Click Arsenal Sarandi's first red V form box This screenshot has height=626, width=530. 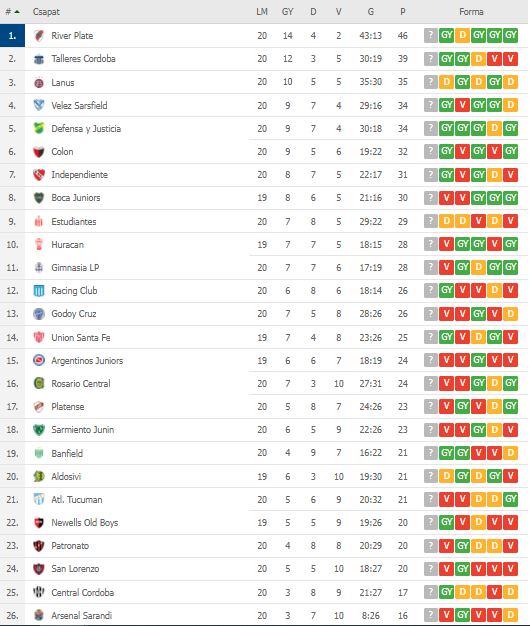click(447, 614)
